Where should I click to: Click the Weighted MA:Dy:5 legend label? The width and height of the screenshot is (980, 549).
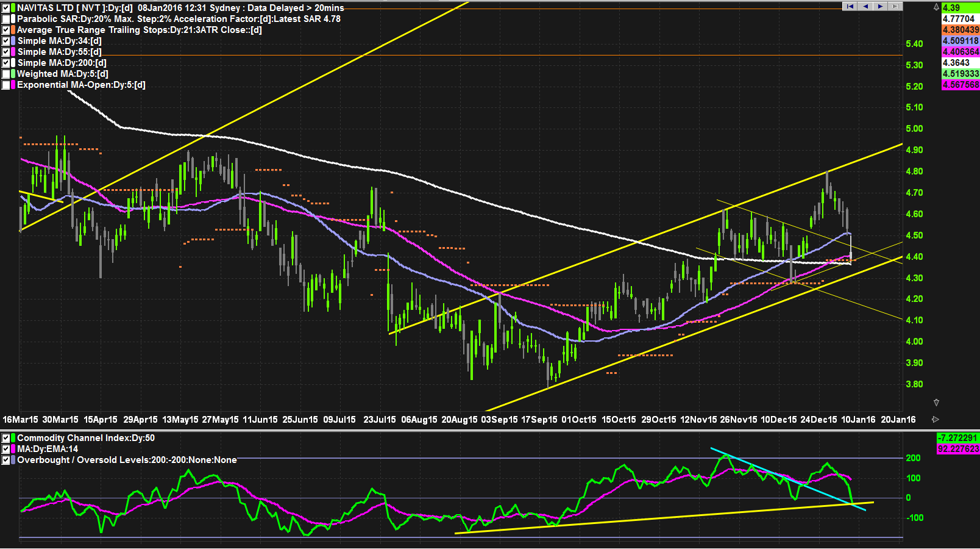(63, 74)
